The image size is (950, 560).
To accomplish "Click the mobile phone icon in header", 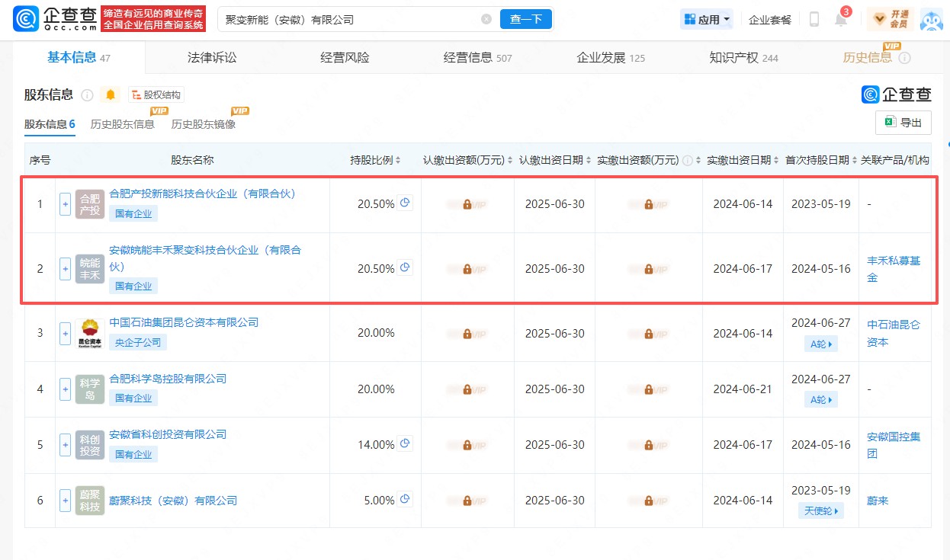I will coord(814,20).
